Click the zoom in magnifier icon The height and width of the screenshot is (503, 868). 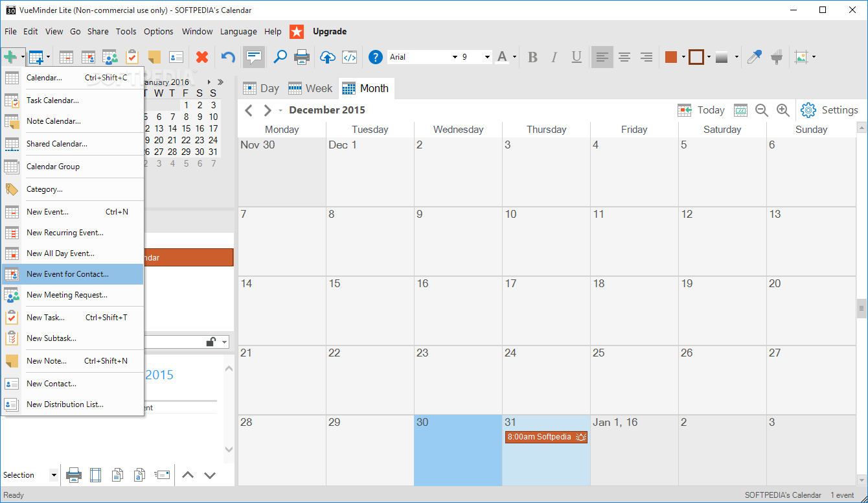point(783,110)
